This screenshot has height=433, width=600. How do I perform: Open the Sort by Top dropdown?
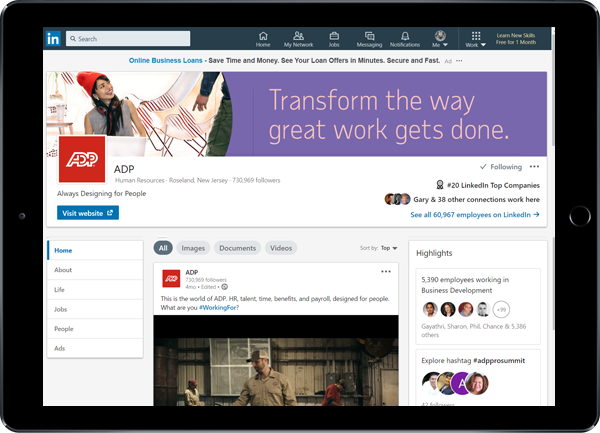point(389,248)
